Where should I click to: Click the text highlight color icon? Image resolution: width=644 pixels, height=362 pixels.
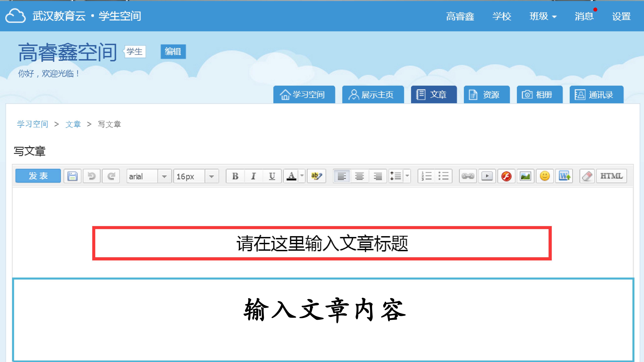click(x=316, y=176)
